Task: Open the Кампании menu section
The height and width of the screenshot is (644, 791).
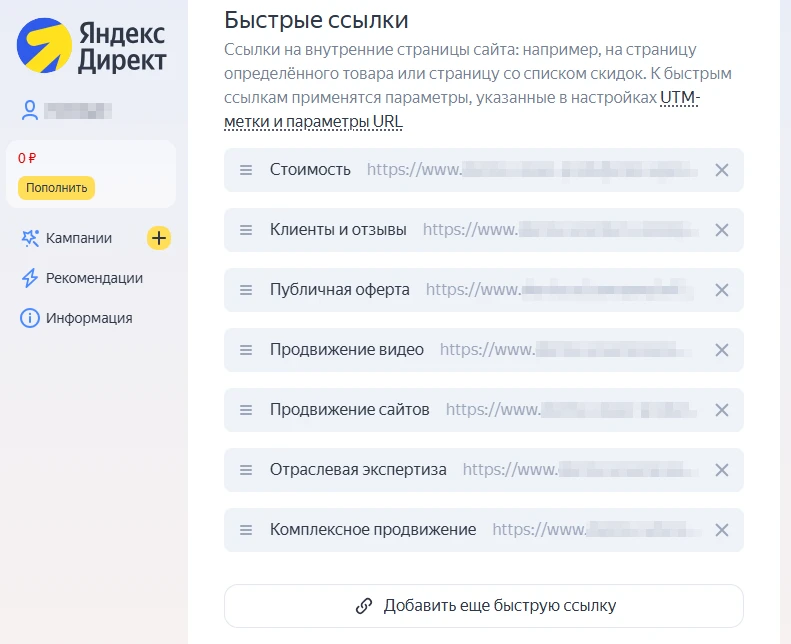Action: (78, 238)
